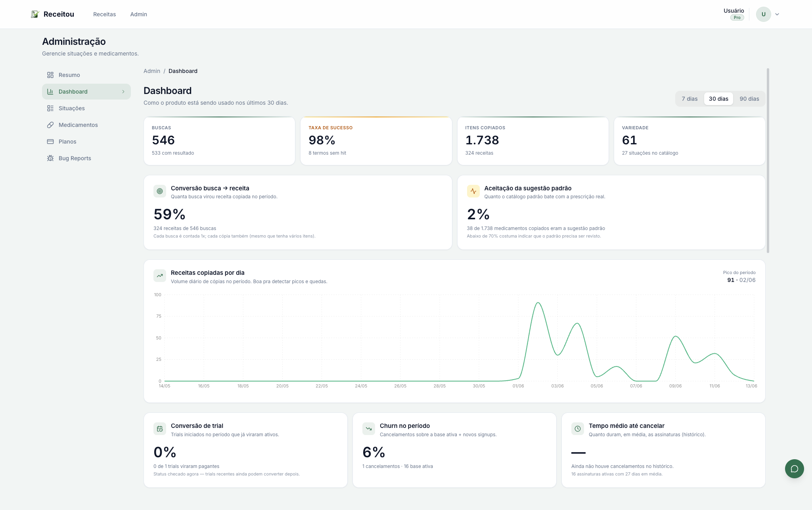The image size is (812, 510).
Task: Click the Resumo grid icon
Action: click(50, 75)
